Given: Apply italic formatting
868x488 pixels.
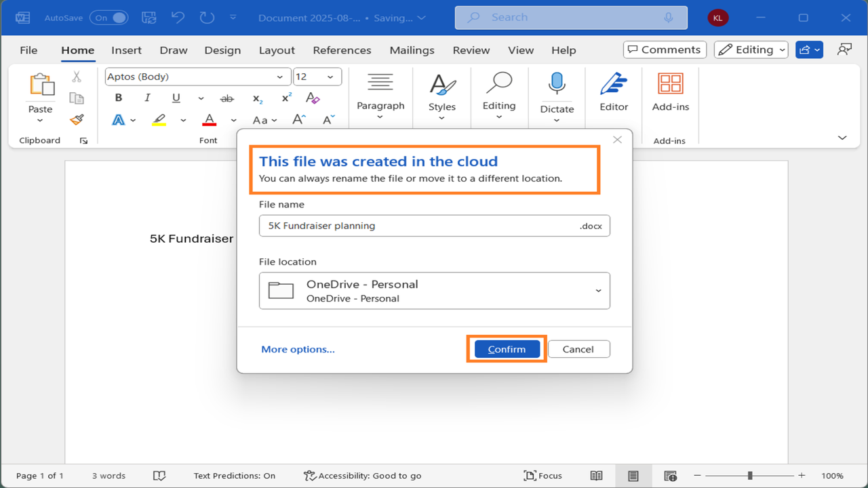Looking at the screenshot, I should click(146, 98).
